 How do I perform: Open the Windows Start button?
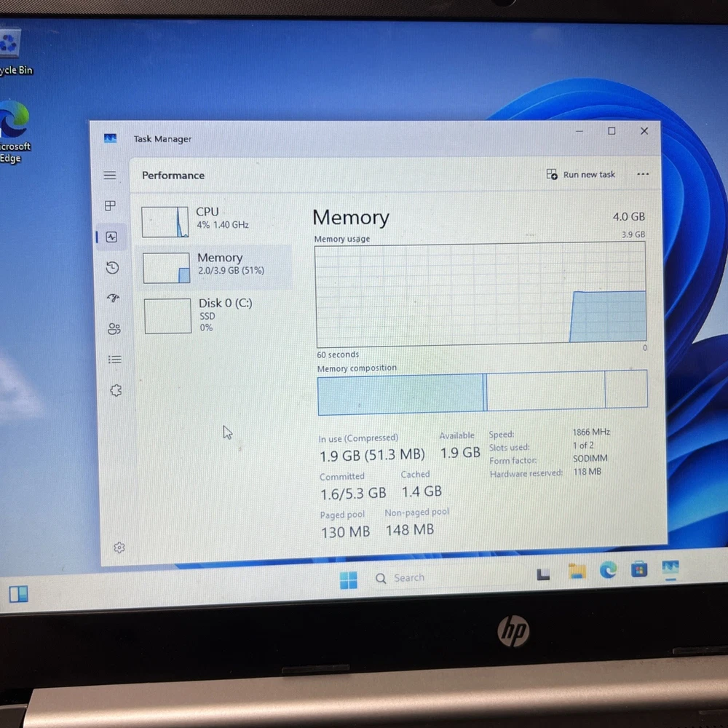coord(349,579)
